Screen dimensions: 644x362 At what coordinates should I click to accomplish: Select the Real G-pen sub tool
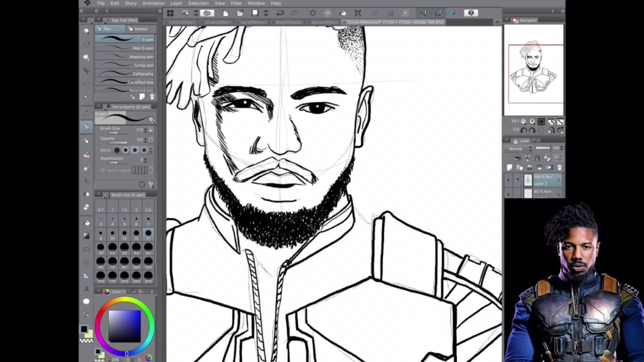coord(125,48)
